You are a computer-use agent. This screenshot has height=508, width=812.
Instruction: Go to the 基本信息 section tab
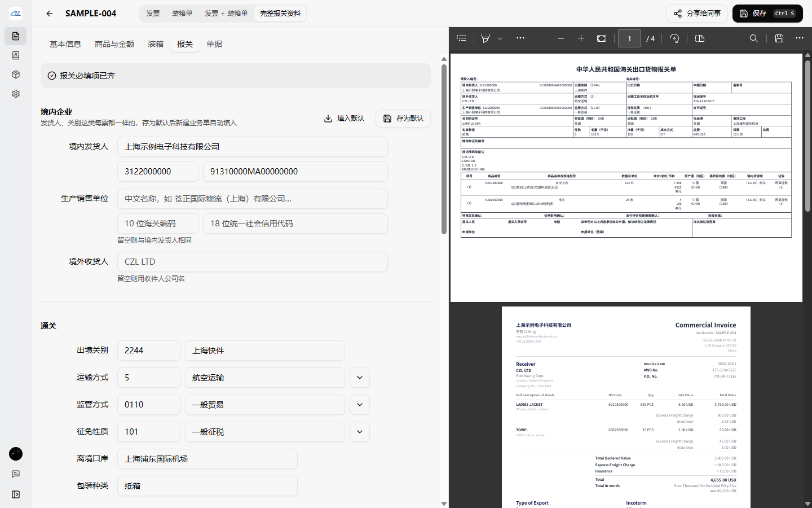coord(65,44)
